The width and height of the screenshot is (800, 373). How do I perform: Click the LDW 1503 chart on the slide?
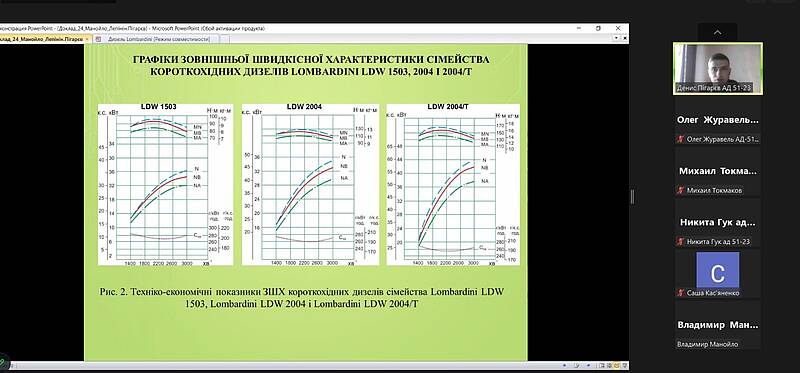(x=165, y=184)
